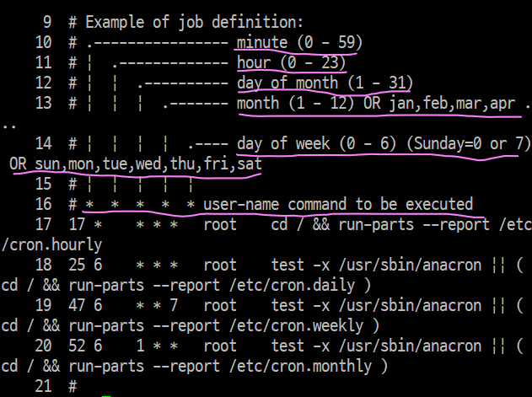
Task: Click the "/cron.hourly" text
Action: tap(52, 245)
